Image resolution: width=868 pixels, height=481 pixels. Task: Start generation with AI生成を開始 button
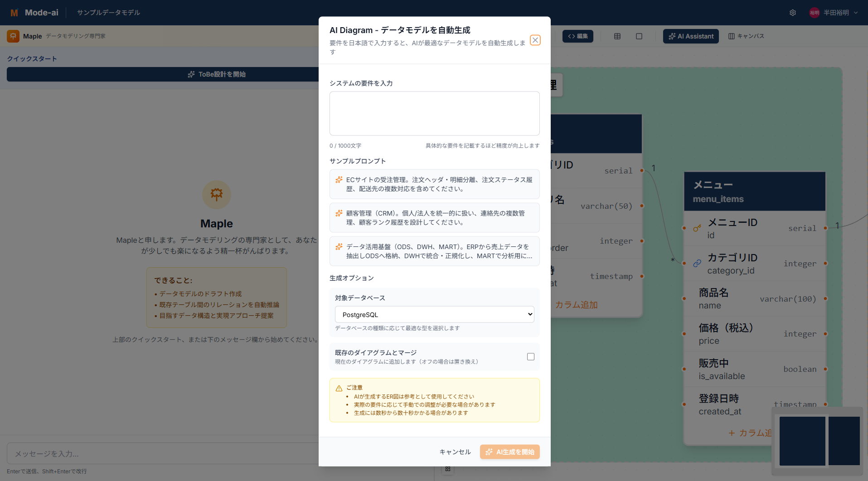click(509, 452)
